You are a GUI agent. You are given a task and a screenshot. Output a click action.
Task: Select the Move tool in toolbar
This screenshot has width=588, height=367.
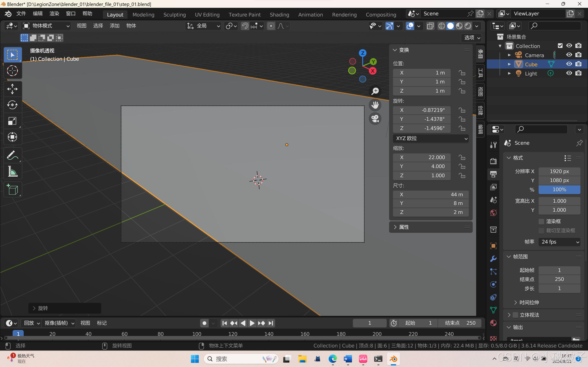pyautogui.click(x=12, y=89)
